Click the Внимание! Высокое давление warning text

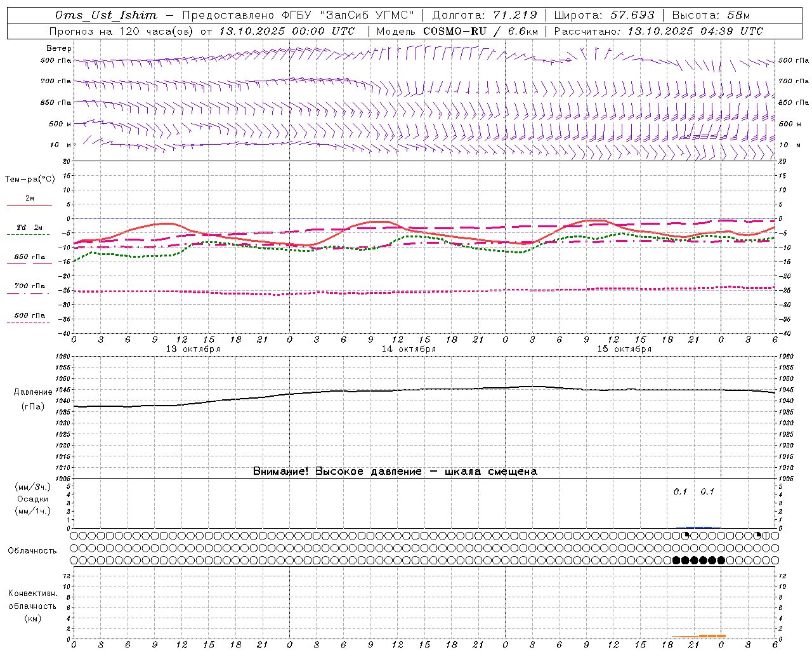[x=395, y=472]
